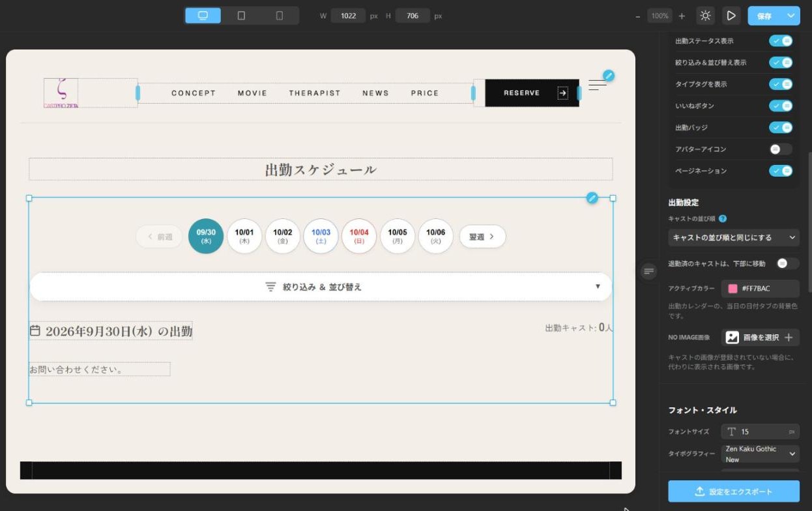The image size is (812, 511).
Task: Select 09/30 (水) date tab
Action: pos(206,236)
